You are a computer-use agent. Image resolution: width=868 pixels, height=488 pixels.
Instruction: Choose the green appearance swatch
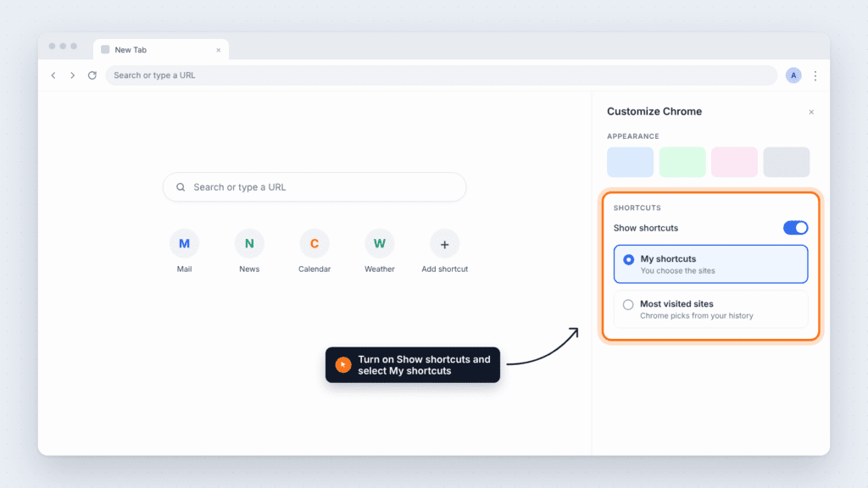pyautogui.click(x=682, y=162)
